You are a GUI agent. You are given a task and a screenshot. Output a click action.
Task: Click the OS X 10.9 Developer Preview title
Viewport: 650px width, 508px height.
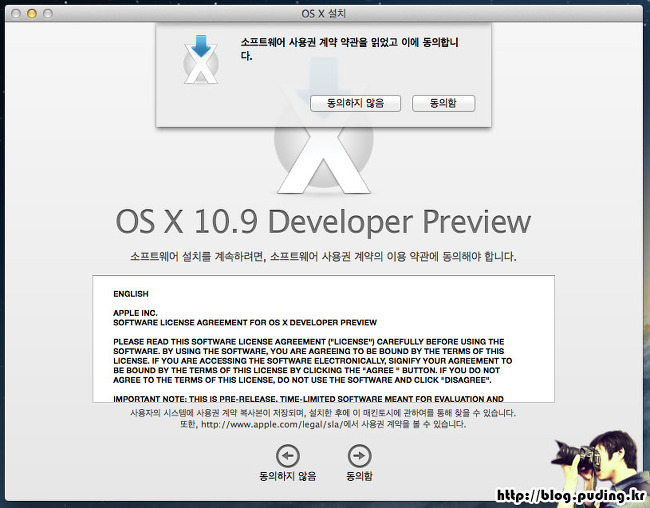click(x=323, y=222)
